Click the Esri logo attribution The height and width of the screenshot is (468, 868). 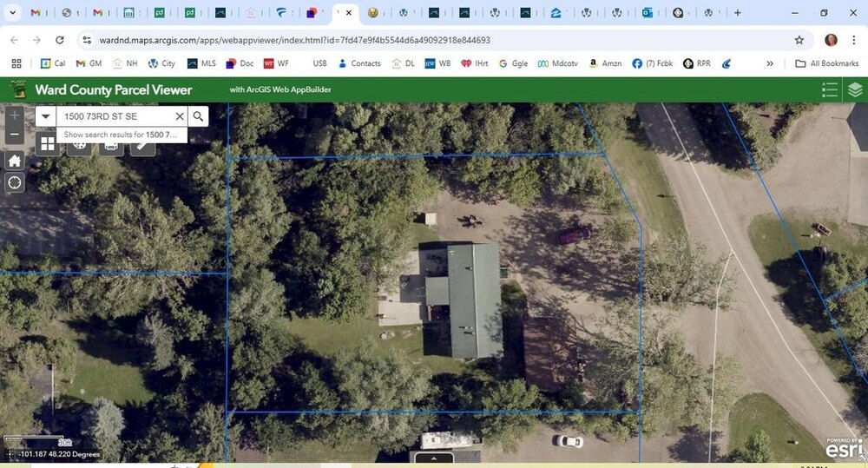[x=843, y=451]
